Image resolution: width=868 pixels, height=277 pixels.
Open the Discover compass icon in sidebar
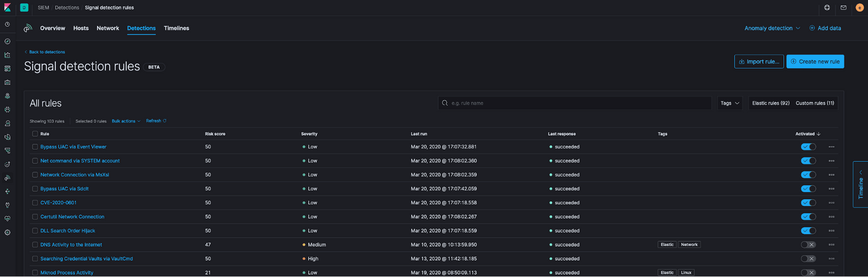click(x=7, y=41)
